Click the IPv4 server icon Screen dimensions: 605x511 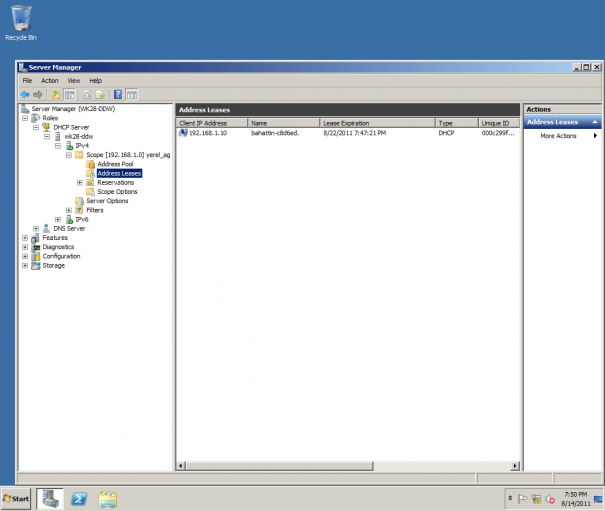click(x=69, y=146)
